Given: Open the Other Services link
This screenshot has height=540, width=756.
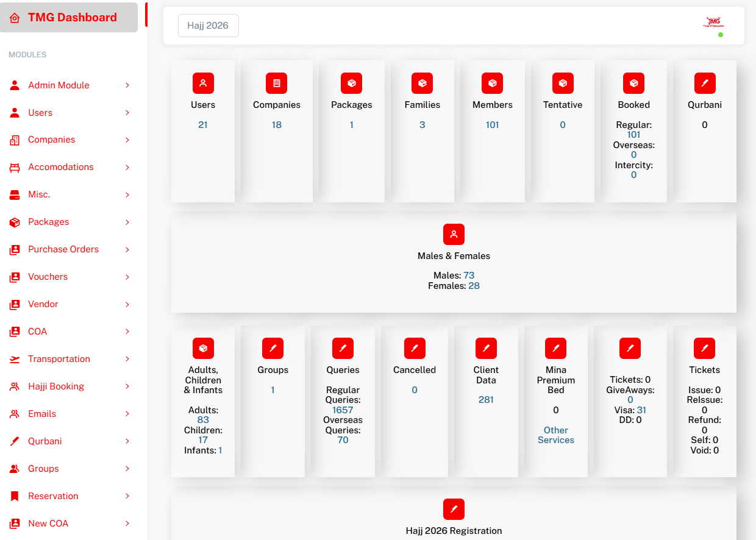Looking at the screenshot, I should click(x=556, y=435).
